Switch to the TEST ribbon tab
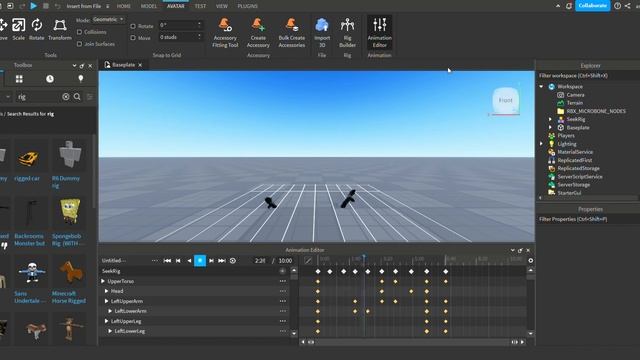The image size is (640, 360). (x=200, y=6)
